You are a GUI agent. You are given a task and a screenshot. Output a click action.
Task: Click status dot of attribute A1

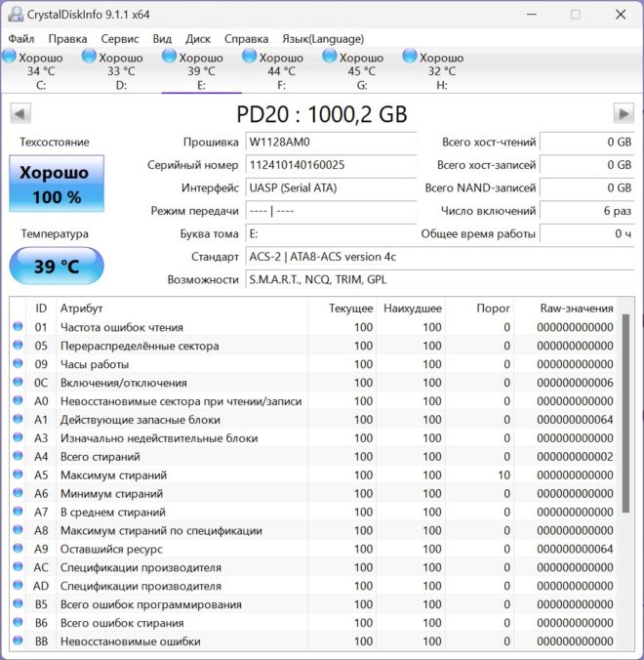[x=18, y=419]
